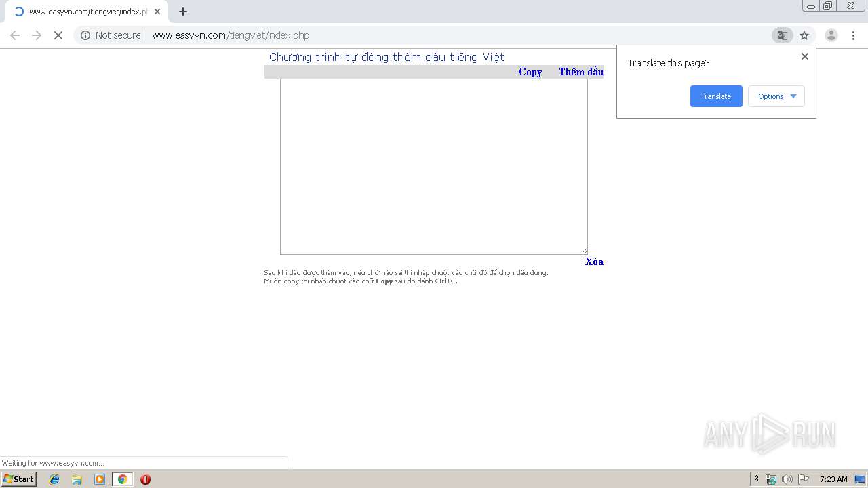Click the network tray icon
Screen dimensions: 868x488
click(771, 479)
